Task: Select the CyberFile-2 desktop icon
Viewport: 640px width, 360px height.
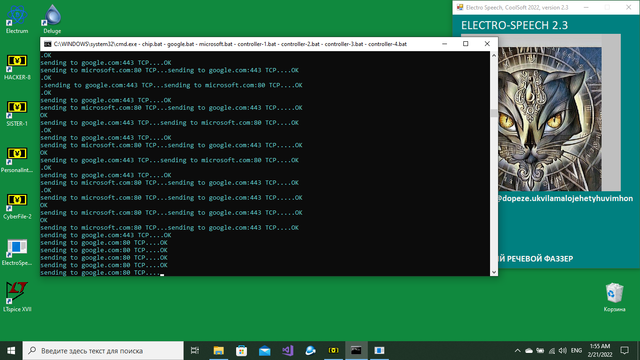Action: (x=17, y=206)
